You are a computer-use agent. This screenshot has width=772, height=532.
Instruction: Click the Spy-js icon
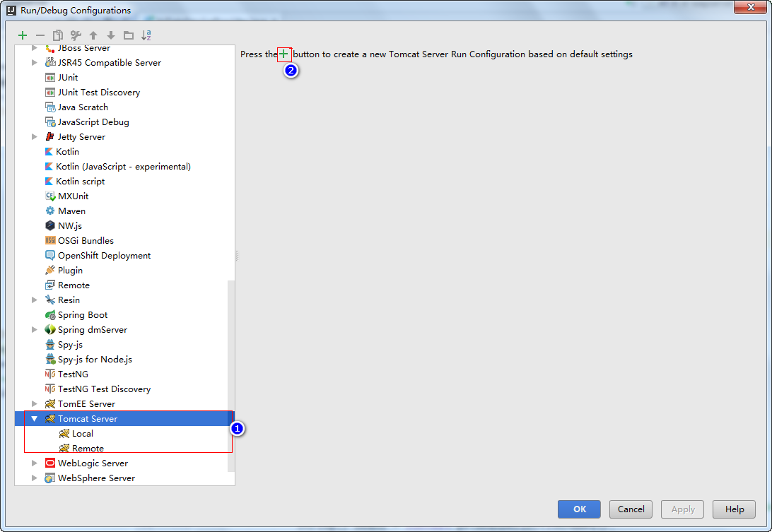pyautogui.click(x=49, y=345)
